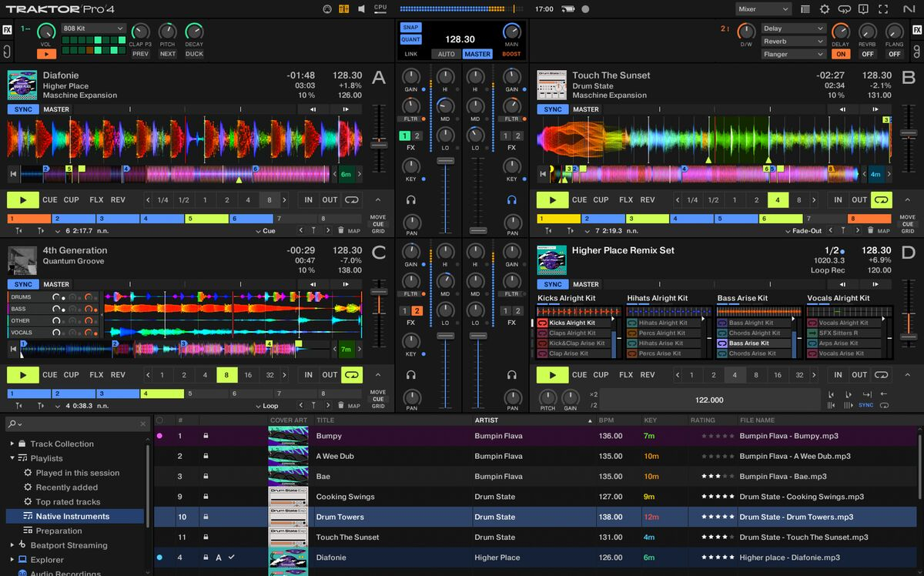Click skip-to-start icon on Deck C overview
Screen dimensions: 924x576
point(13,349)
